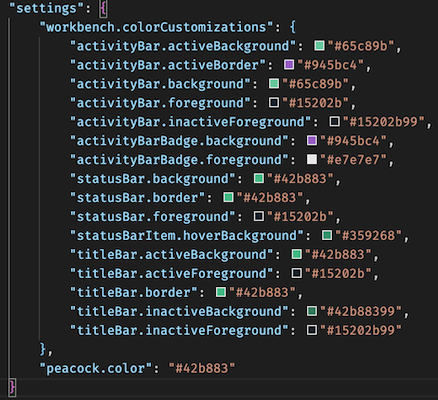
Task: Click the "settings" key text
Action: point(47,8)
